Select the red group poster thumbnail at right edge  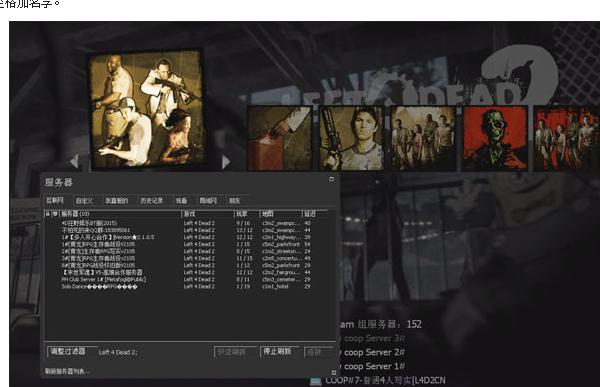click(567, 138)
